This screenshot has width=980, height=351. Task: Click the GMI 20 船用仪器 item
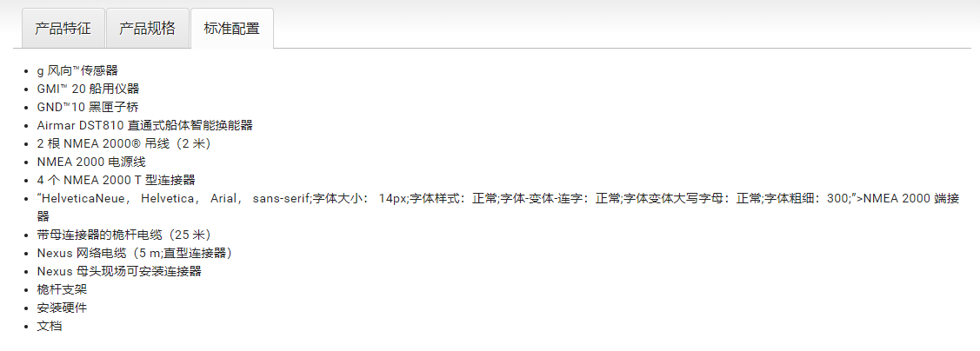coord(88,89)
